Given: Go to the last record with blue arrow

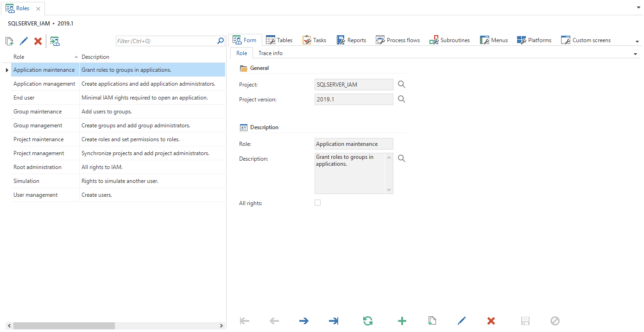Looking at the screenshot, I should 333,321.
